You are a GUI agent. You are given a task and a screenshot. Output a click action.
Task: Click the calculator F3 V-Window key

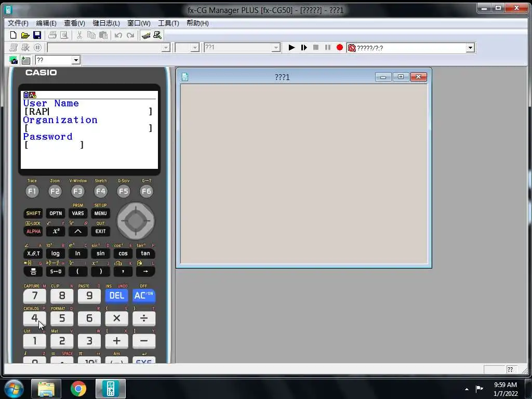pyautogui.click(x=78, y=191)
